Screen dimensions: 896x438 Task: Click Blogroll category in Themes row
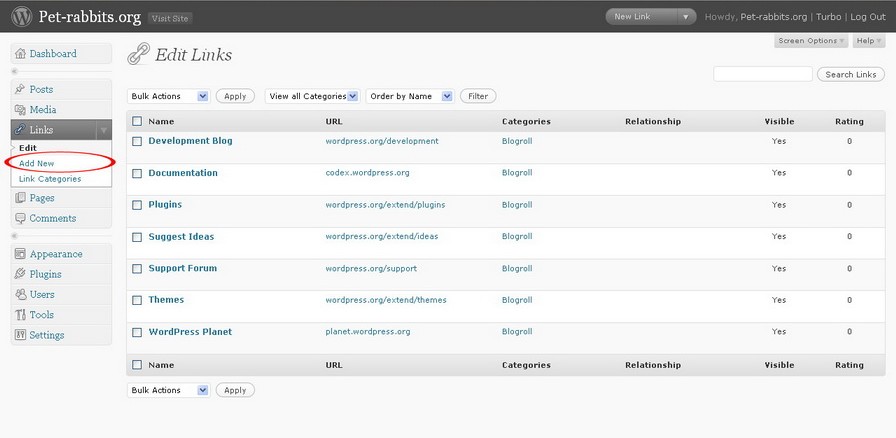[517, 300]
